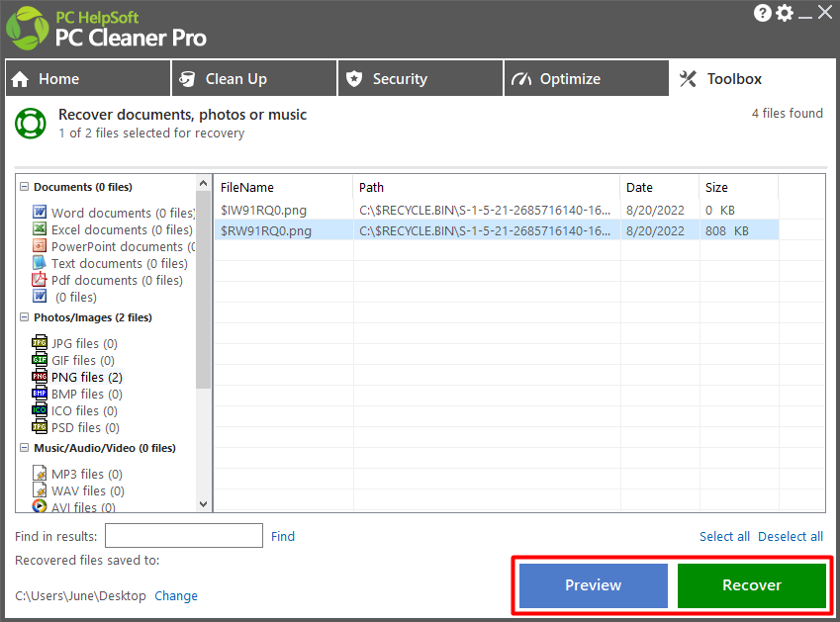Select the $RW91RQ0.png file row
Image resolution: width=840 pixels, height=622 pixels.
[x=497, y=230]
